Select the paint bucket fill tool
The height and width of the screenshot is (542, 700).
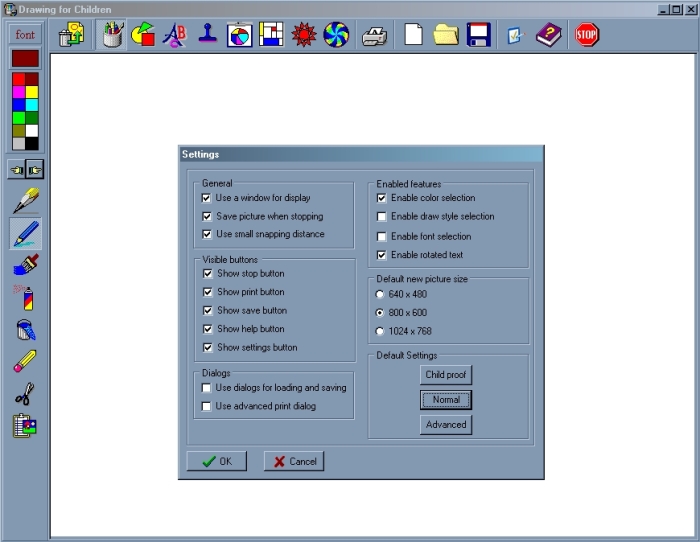tap(26, 330)
